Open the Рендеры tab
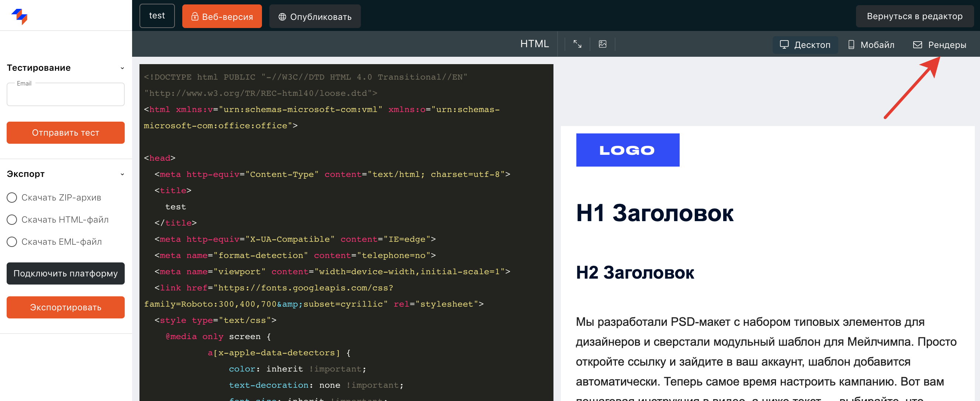Viewport: 980px width, 401px height. 939,45
